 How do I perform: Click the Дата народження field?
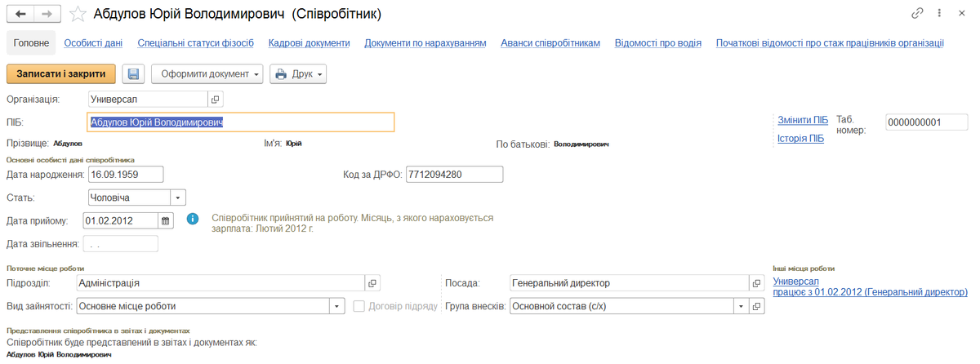126,175
